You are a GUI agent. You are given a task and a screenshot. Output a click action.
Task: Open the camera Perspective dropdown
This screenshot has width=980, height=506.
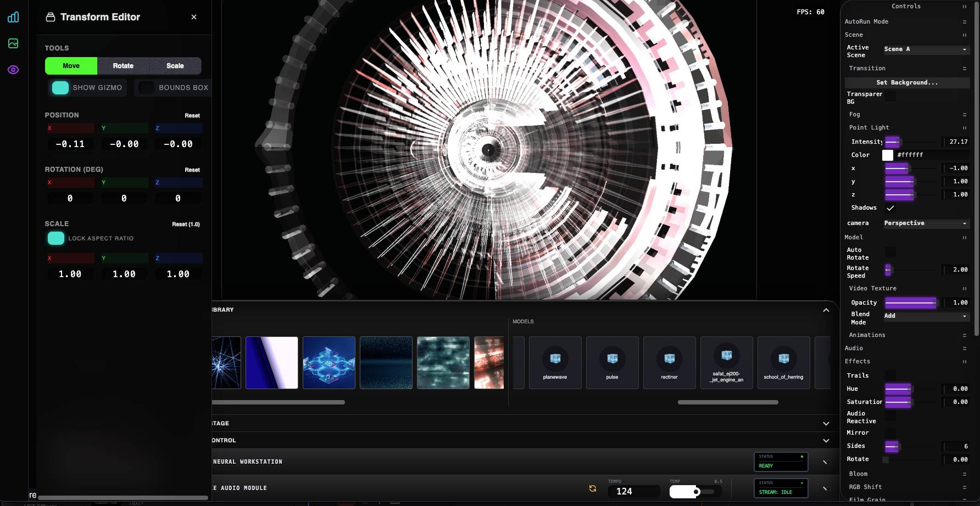pyautogui.click(x=926, y=223)
